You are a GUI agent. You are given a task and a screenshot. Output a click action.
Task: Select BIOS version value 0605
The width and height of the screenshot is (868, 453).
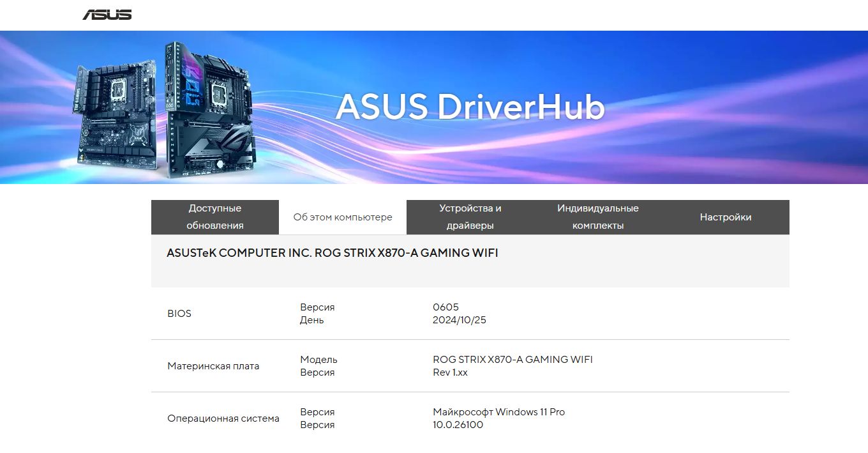point(445,307)
